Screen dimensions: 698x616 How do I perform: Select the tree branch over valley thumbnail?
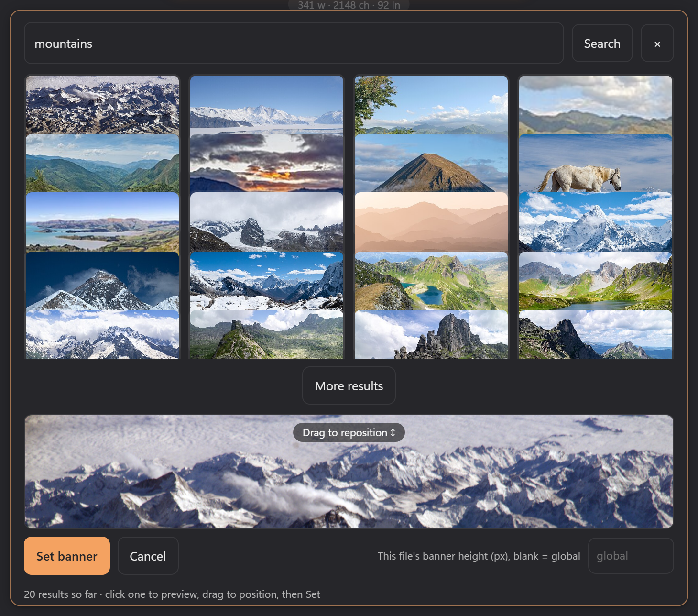pyautogui.click(x=431, y=105)
